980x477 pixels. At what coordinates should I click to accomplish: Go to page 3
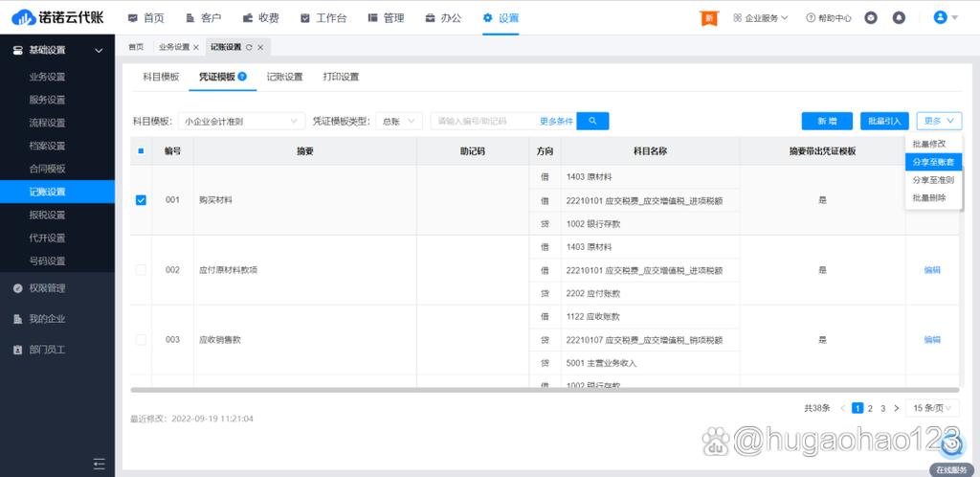883,408
